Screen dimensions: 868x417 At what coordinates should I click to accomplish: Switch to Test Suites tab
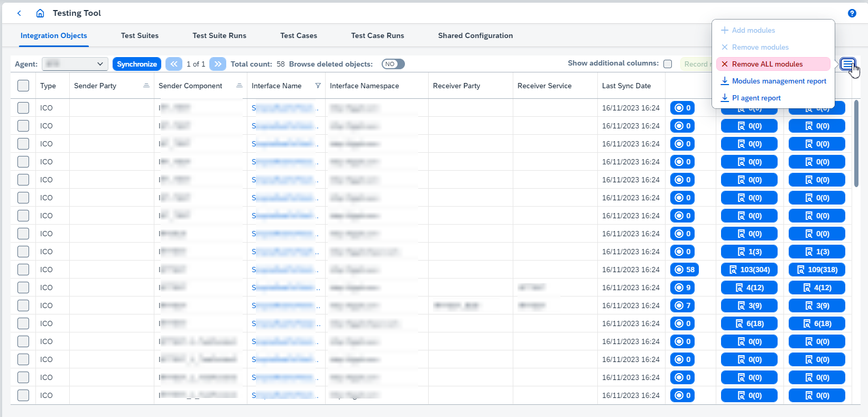pos(140,36)
